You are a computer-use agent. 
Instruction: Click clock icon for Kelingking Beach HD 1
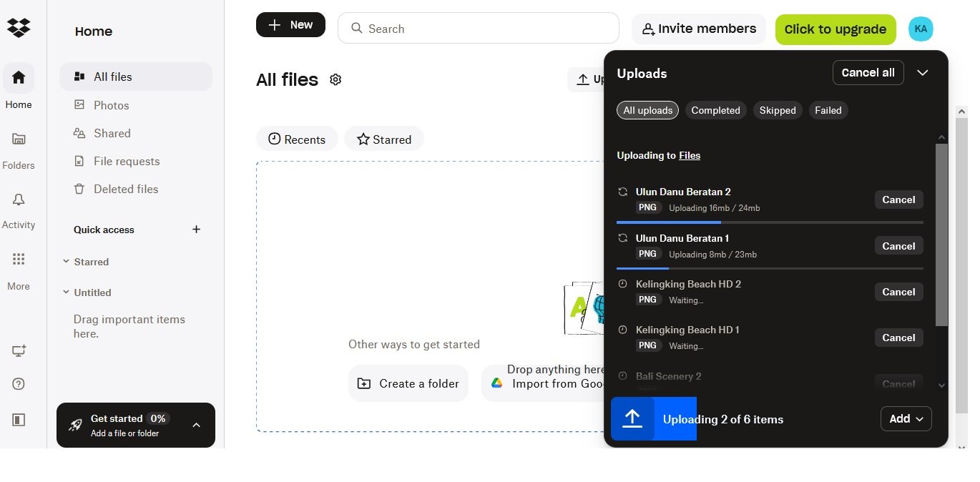pyautogui.click(x=622, y=330)
